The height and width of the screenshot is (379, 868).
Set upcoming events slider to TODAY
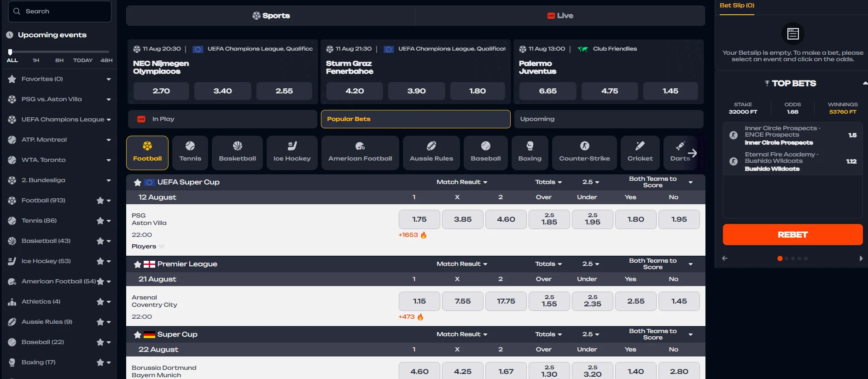tap(83, 60)
